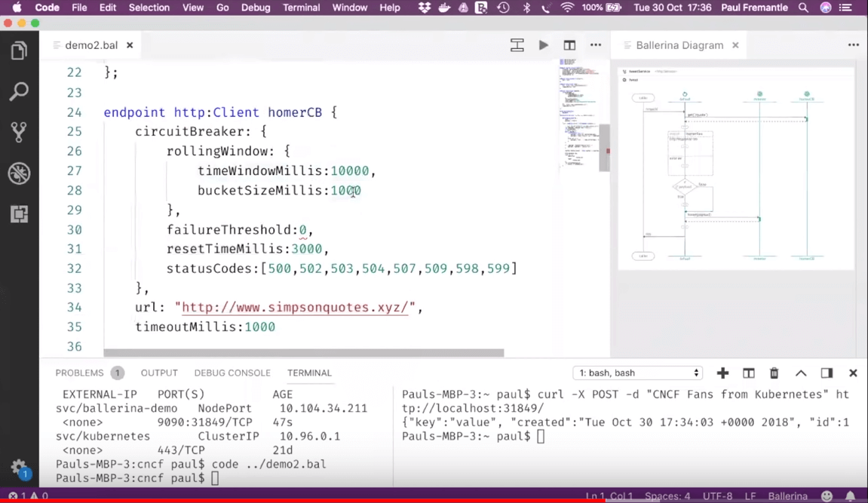Open the Explorer view in activity bar
Image resolution: width=868 pixels, height=503 pixels.
coord(19,51)
